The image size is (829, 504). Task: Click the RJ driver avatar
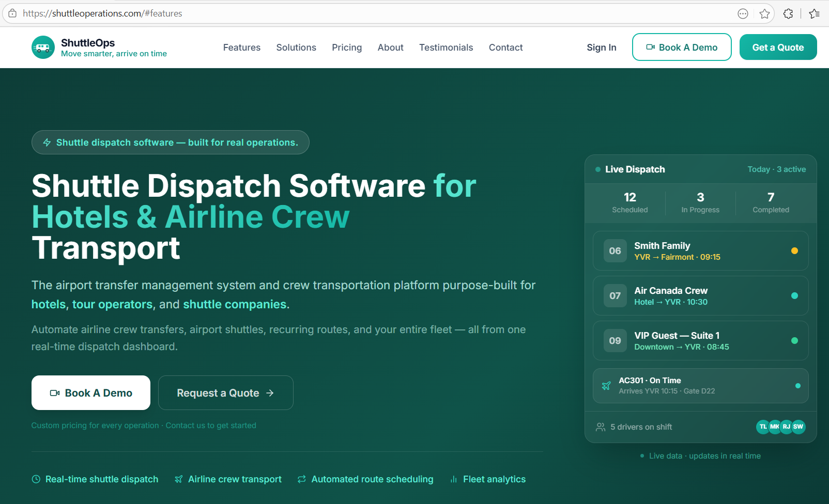point(786,427)
